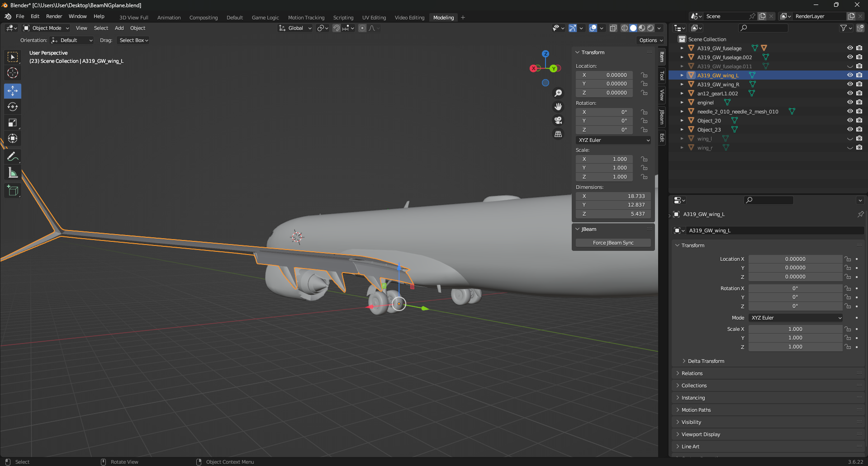Click Location X field in sidebar
The height and width of the screenshot is (466, 868).
click(x=604, y=75)
